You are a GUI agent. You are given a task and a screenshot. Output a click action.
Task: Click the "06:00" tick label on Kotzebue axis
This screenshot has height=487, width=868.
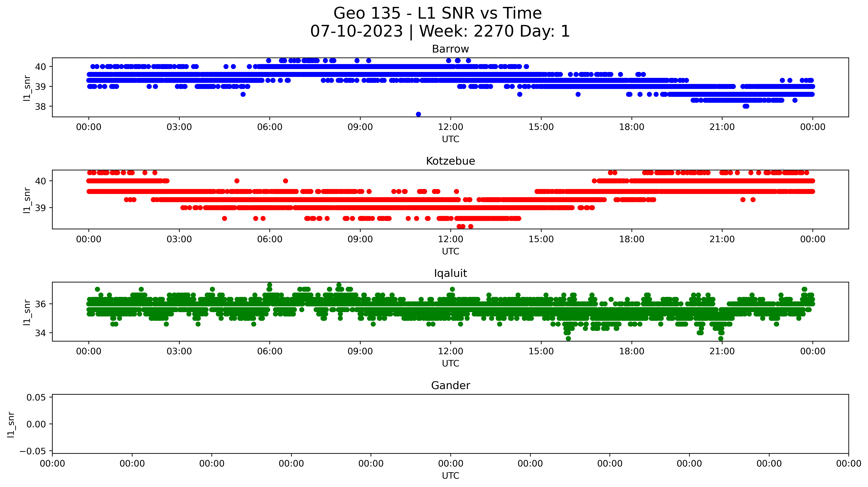pos(270,240)
